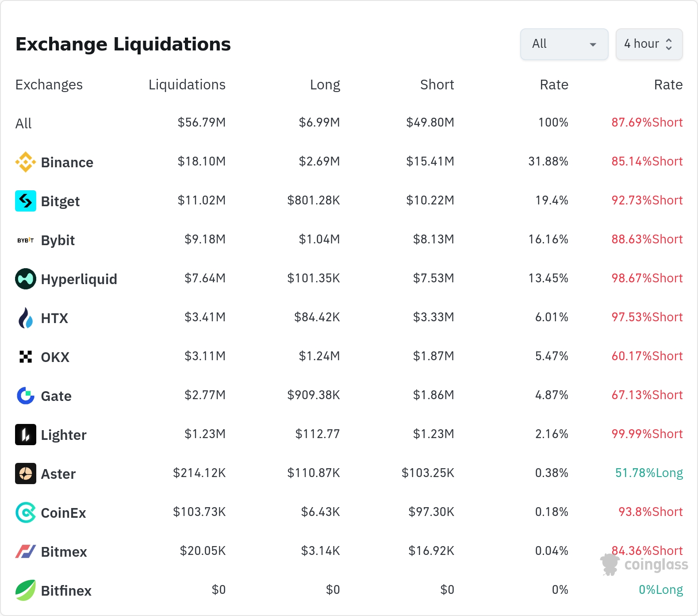Open the Bitmex exchange link
The image size is (698, 616).
[x=64, y=552]
